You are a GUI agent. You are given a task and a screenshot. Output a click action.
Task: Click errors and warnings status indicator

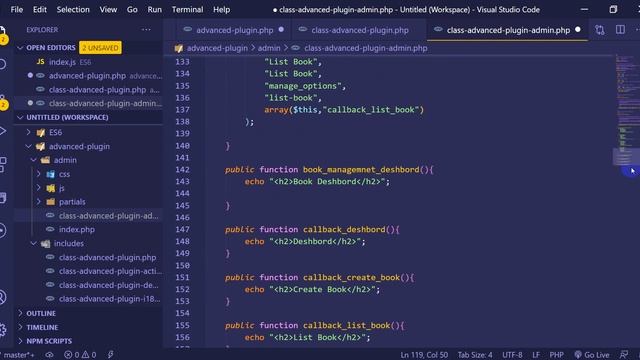pos(80,355)
